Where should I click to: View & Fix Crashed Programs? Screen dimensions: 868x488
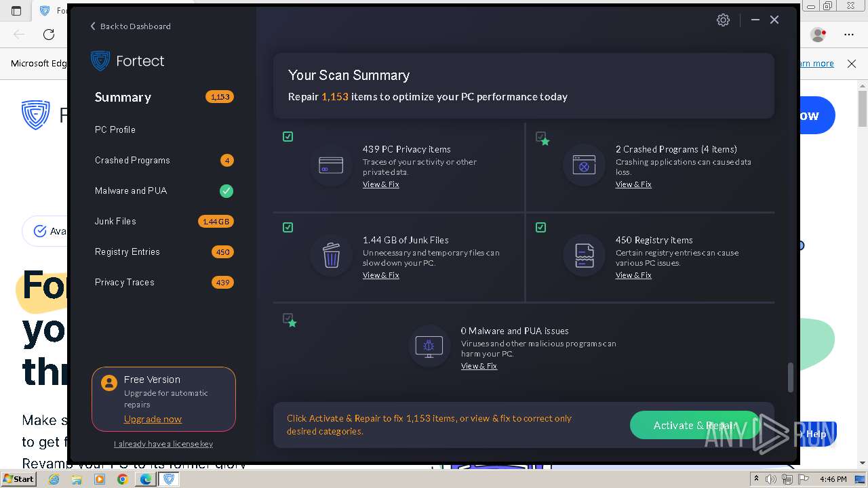pyautogui.click(x=633, y=184)
